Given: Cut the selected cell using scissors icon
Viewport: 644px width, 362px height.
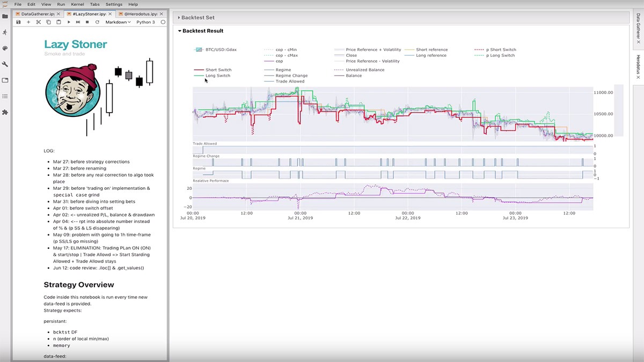Looking at the screenshot, I should (39, 22).
